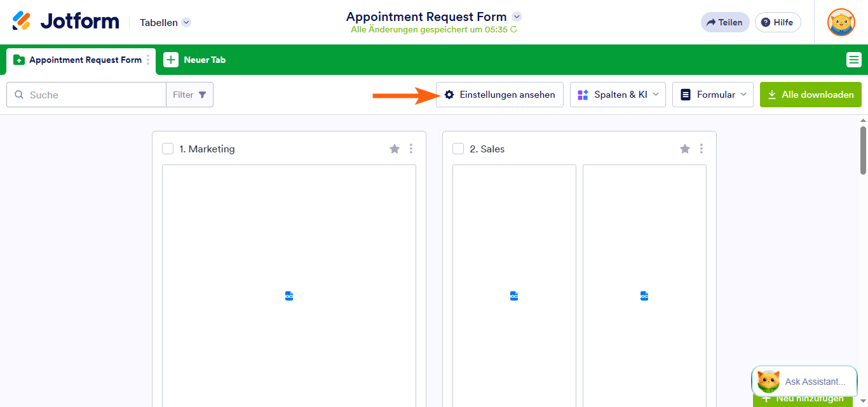Click the Marketing document file icon
The width and height of the screenshot is (868, 407).
pyautogui.click(x=289, y=296)
